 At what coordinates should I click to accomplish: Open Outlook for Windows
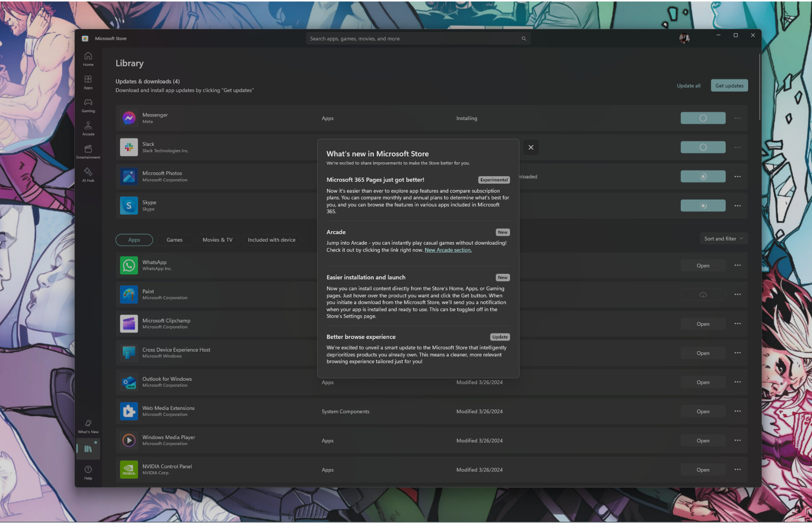(x=703, y=382)
